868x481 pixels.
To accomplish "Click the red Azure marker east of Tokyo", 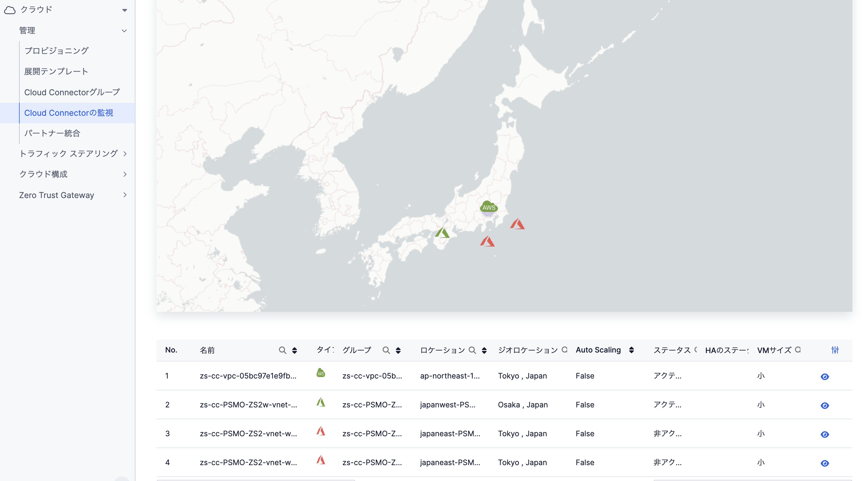I will pyautogui.click(x=517, y=224).
